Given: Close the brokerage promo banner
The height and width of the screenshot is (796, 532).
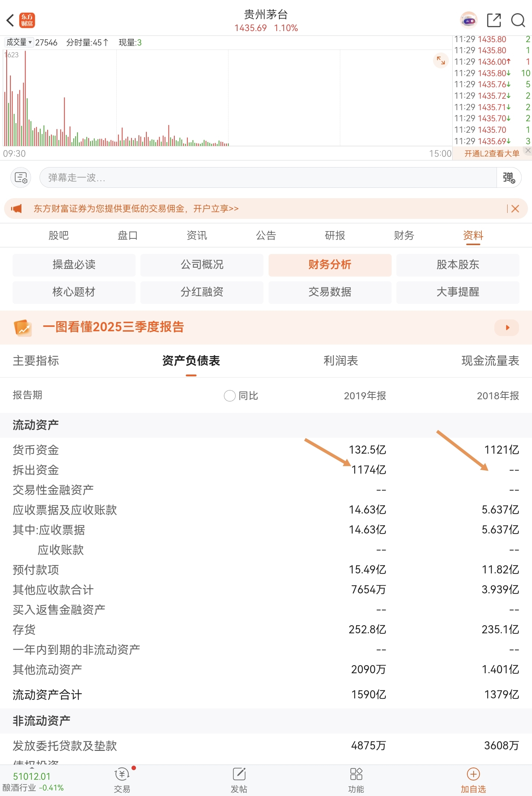Looking at the screenshot, I should tap(515, 209).
